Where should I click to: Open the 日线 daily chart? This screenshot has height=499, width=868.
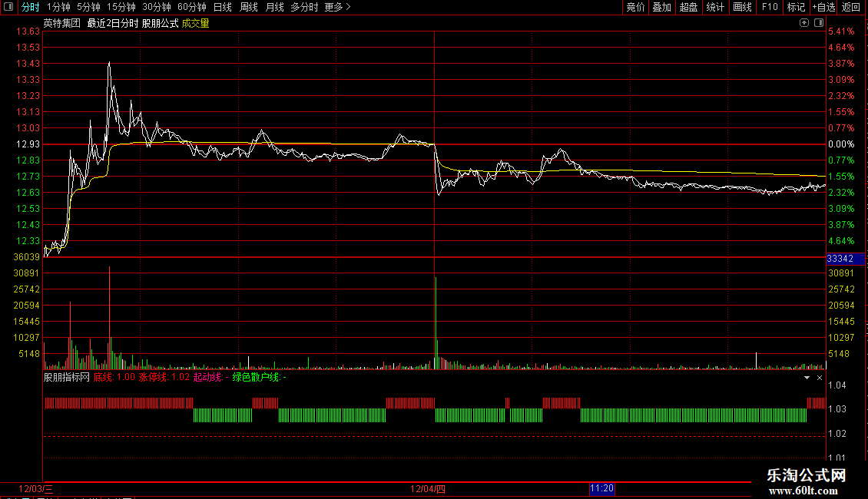223,7
